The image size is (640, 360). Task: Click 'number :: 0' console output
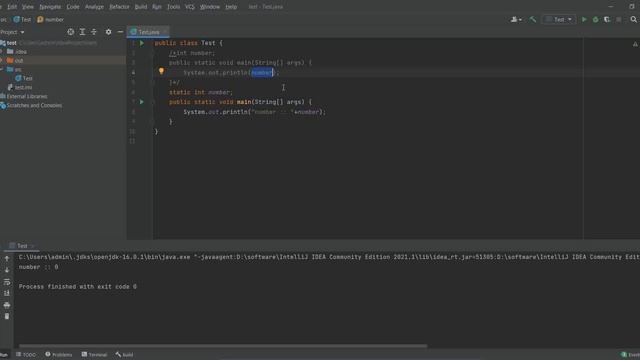[x=38, y=267]
